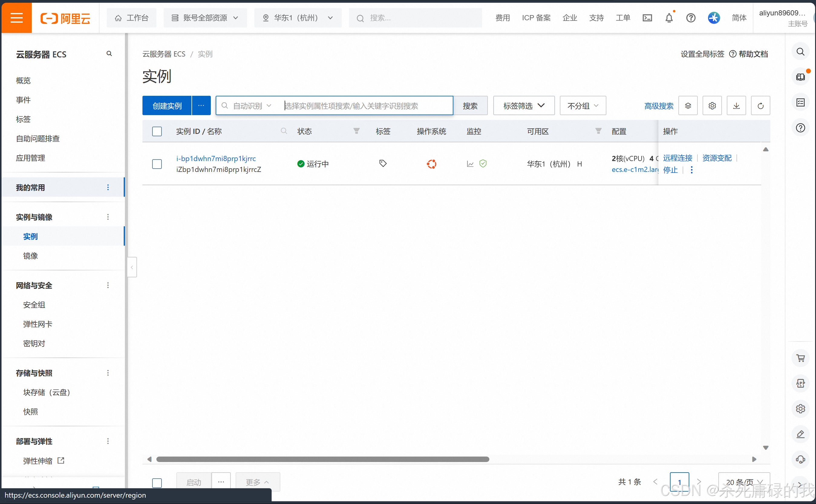816x504 pixels.
Task: Click 设置全局标签
Action: click(x=702, y=54)
